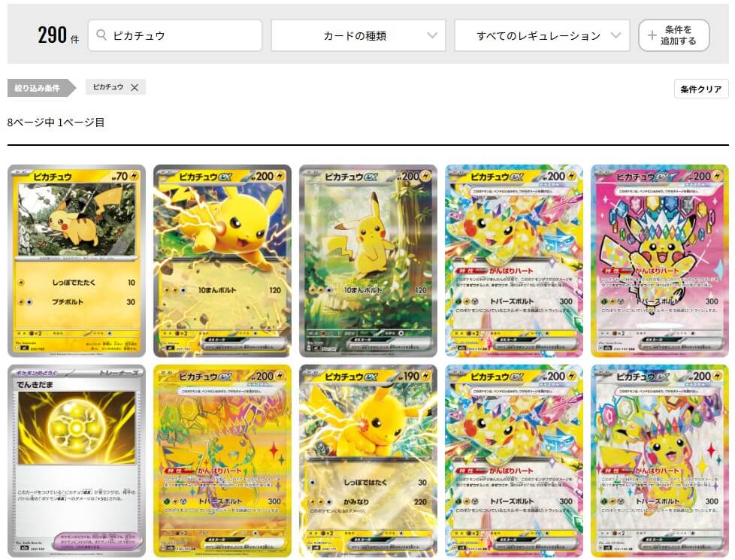
Task: Open the でんきだま trainer card
Action: (77, 461)
